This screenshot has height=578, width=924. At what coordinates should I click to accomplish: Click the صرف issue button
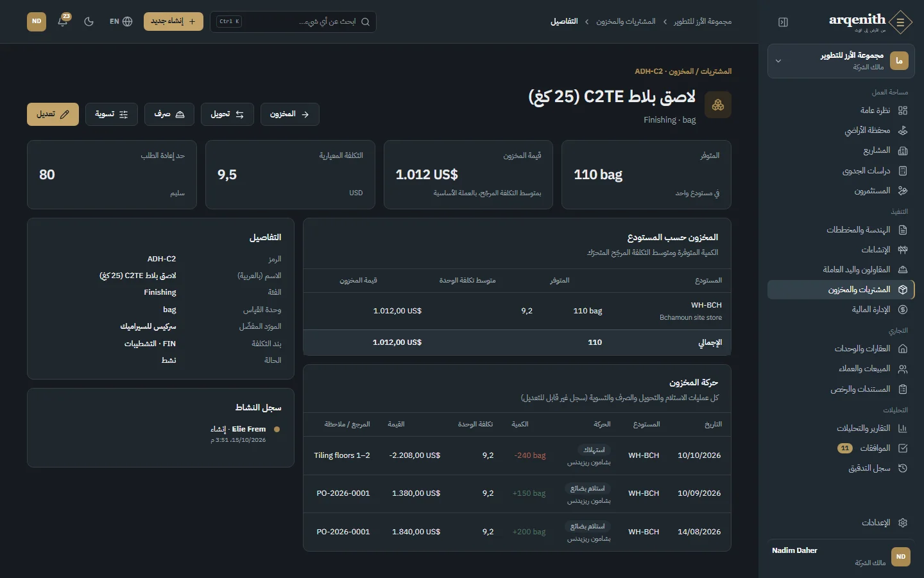(169, 114)
